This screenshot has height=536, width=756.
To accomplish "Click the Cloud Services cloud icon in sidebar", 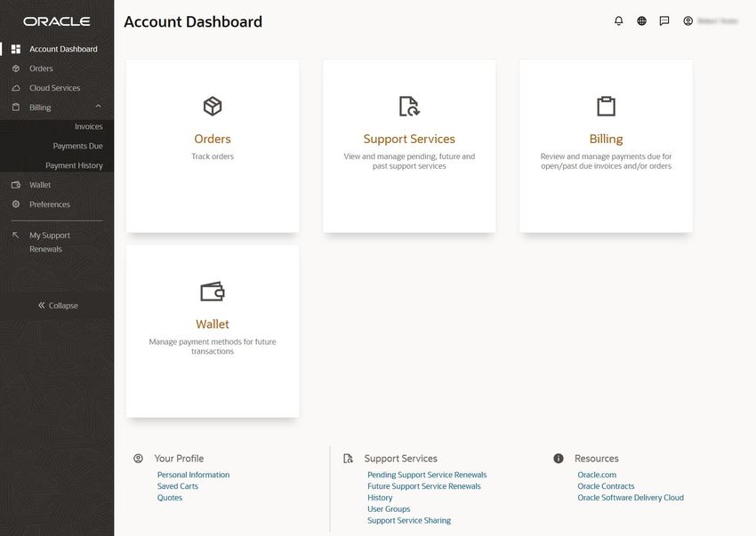I will click(16, 88).
